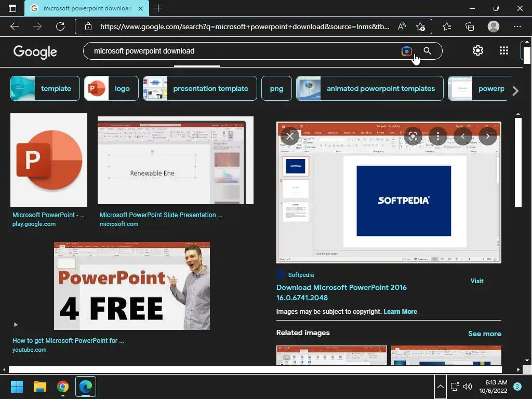Click Microsoft Edge taskbar icon
The image size is (532, 399).
[86, 387]
